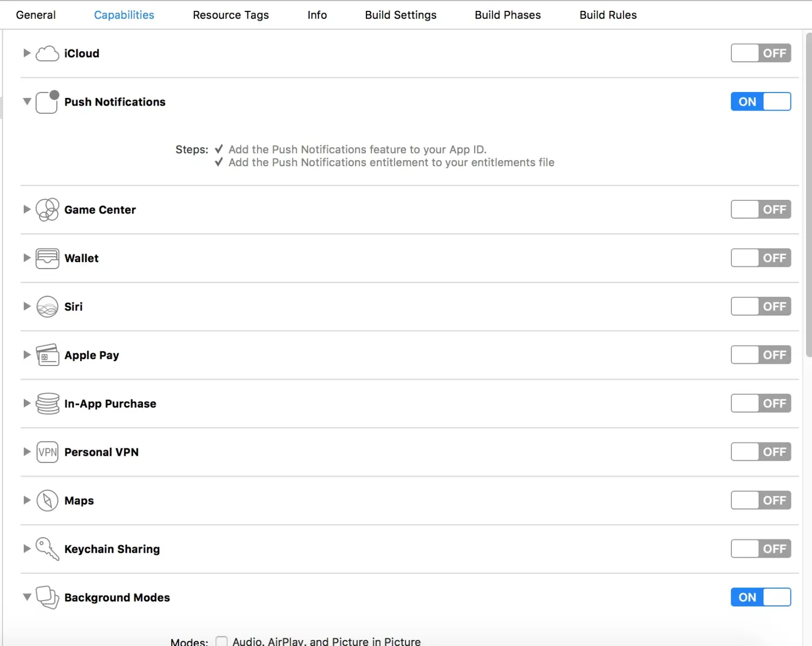Enable the Game Center switch
Image resolution: width=812 pixels, height=646 pixels.
(761, 210)
